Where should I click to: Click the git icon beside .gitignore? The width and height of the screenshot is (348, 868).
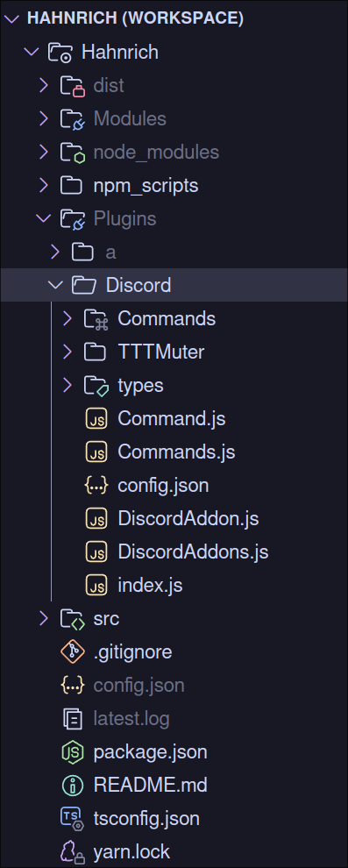pyautogui.click(x=73, y=652)
